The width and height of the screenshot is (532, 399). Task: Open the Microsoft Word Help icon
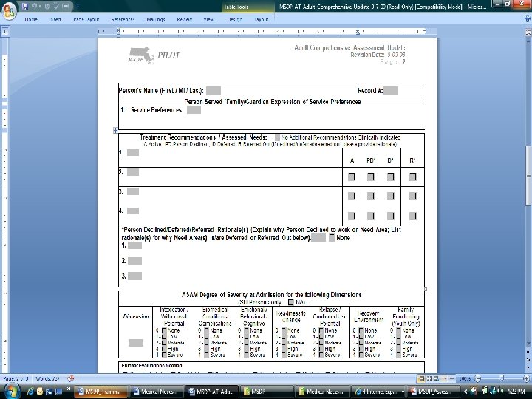click(528, 19)
